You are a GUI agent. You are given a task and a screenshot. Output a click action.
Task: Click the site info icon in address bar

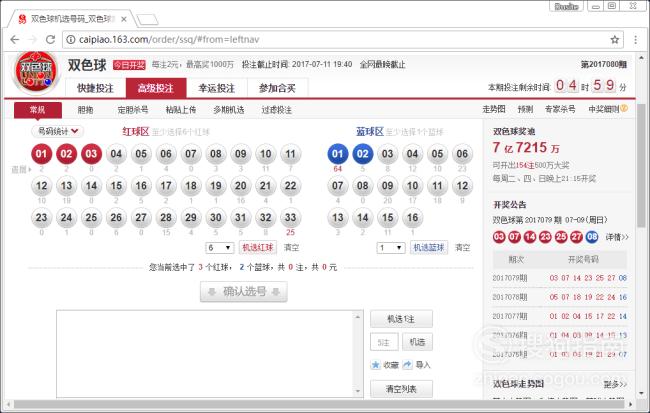(x=71, y=39)
